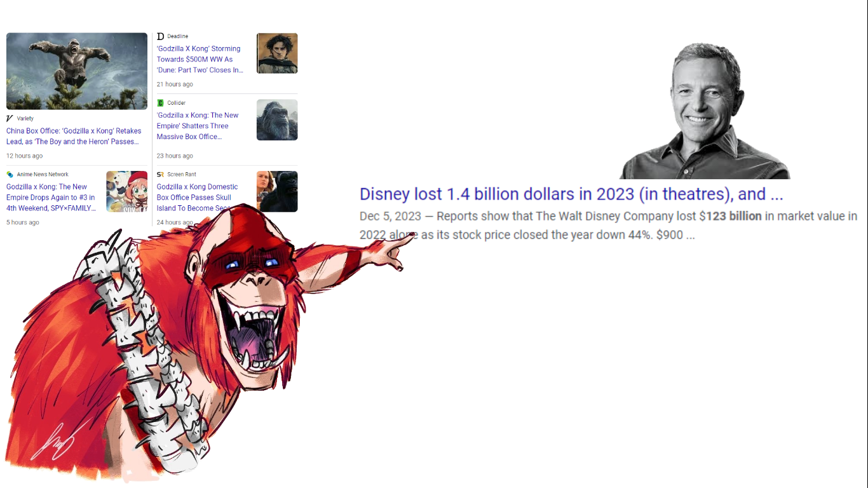Click the Variety logo icon

pos(10,118)
